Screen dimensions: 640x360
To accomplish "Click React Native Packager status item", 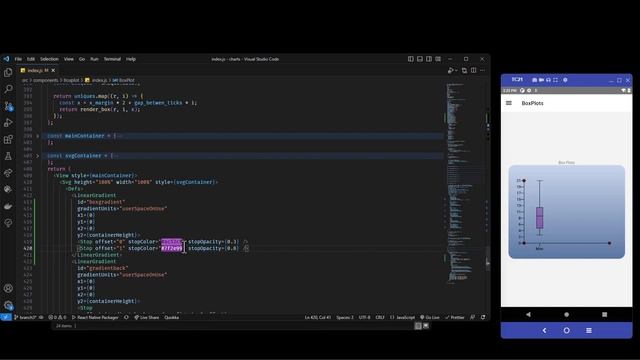I will pos(95,317).
